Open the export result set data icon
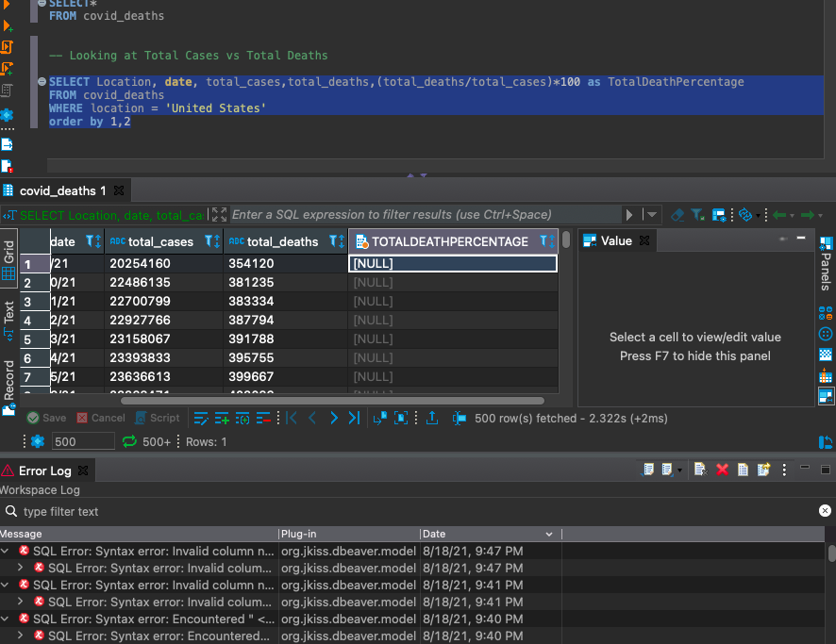 pyautogui.click(x=432, y=418)
